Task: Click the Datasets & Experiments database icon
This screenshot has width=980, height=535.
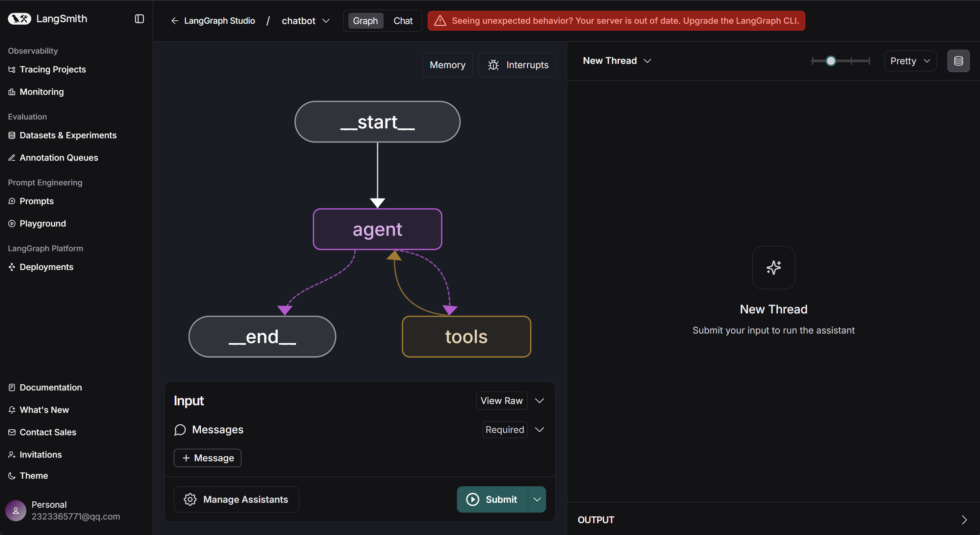Action: (12, 135)
